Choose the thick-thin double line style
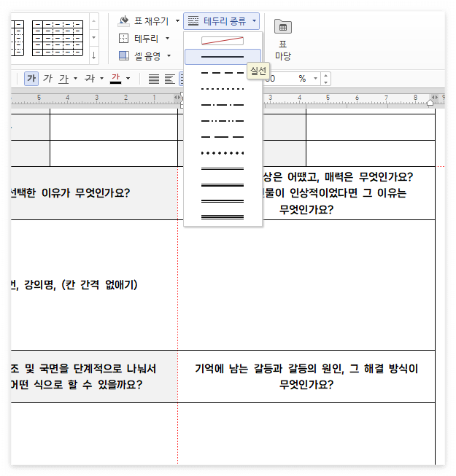456x476 pixels. pyautogui.click(x=223, y=201)
